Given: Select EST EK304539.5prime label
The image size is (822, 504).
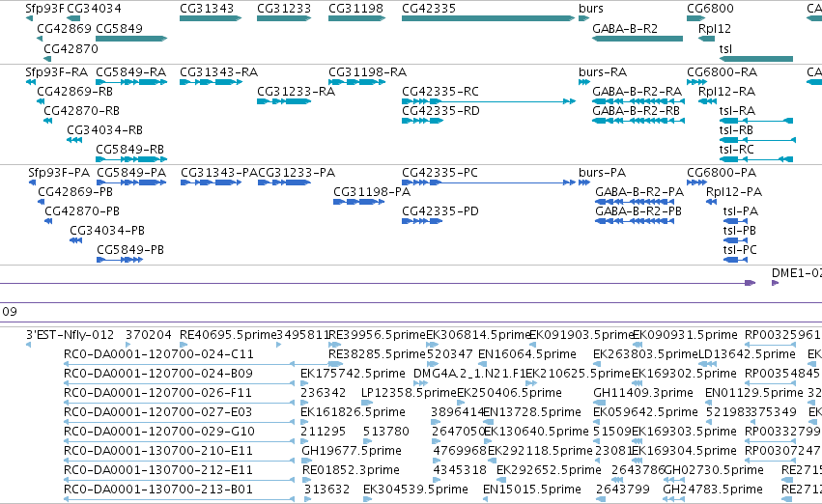Looking at the screenshot, I should click(x=415, y=490).
